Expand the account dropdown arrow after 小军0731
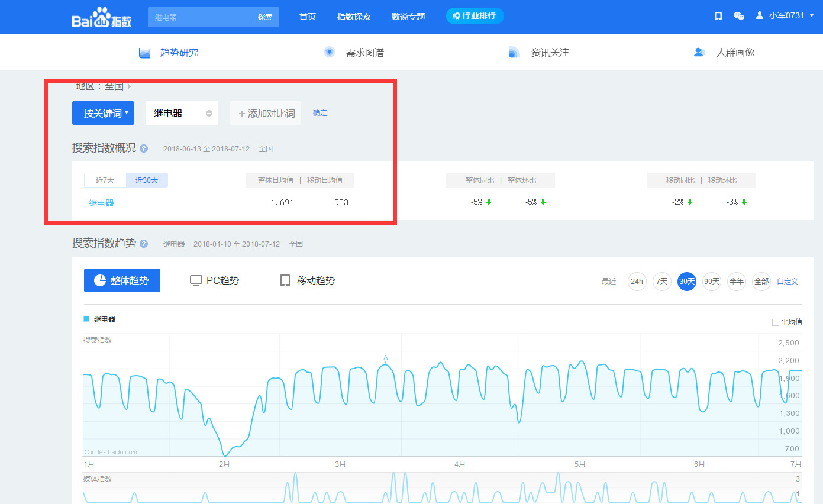This screenshot has height=504, width=823. [x=812, y=16]
